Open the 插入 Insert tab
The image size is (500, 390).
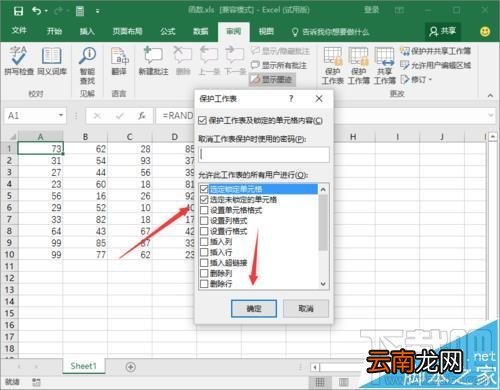(87, 31)
